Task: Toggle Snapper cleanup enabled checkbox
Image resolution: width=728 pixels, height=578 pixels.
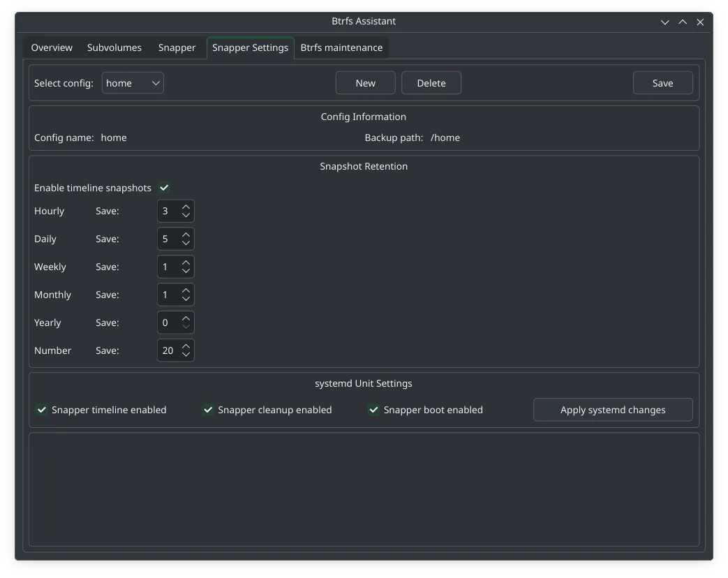Action: click(208, 410)
